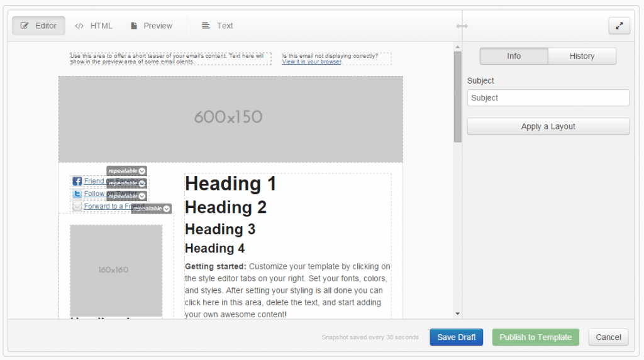Click 'Is this email not displaying correctly?' text
This screenshot has width=644, height=360.
pos(330,56)
